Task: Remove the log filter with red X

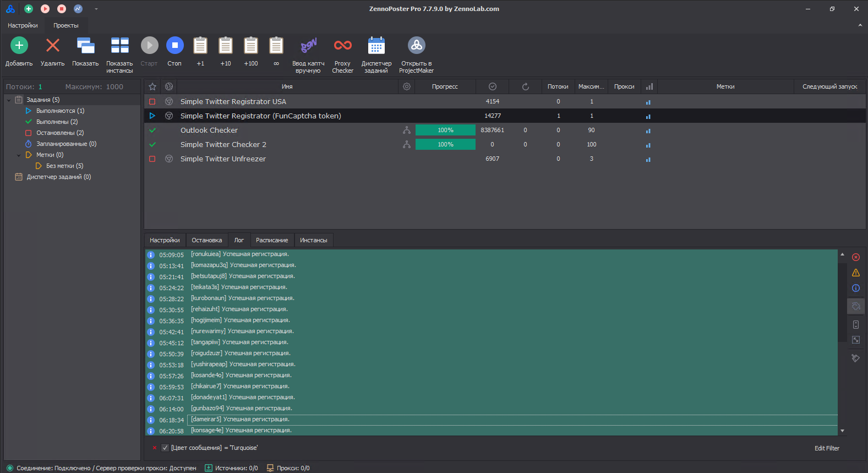Action: 155,448
